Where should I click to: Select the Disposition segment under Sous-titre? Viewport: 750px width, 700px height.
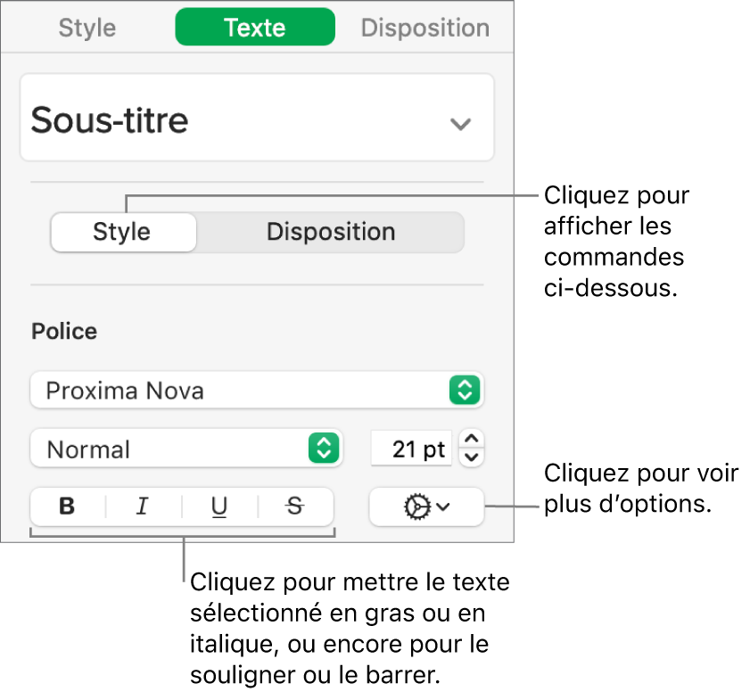coord(331,233)
